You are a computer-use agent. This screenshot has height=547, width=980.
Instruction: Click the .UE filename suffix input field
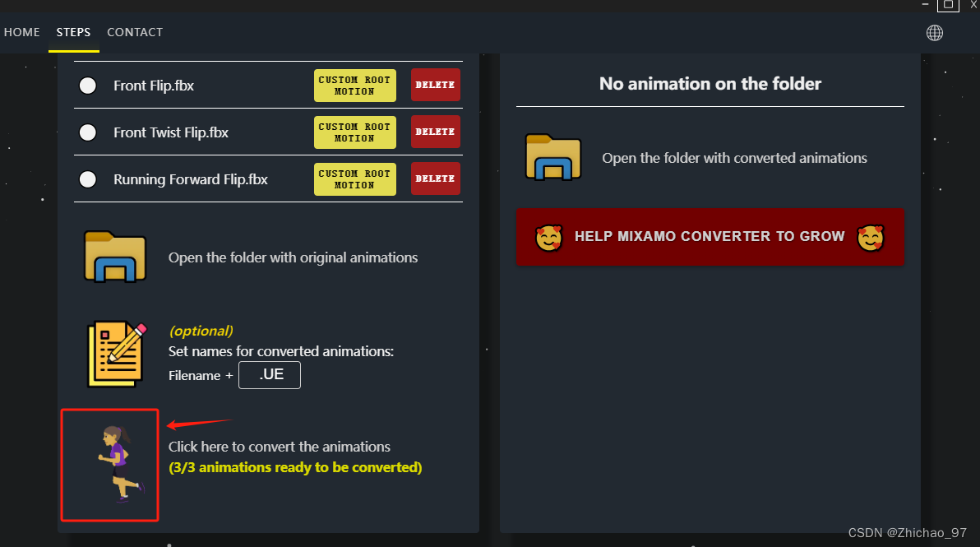270,374
